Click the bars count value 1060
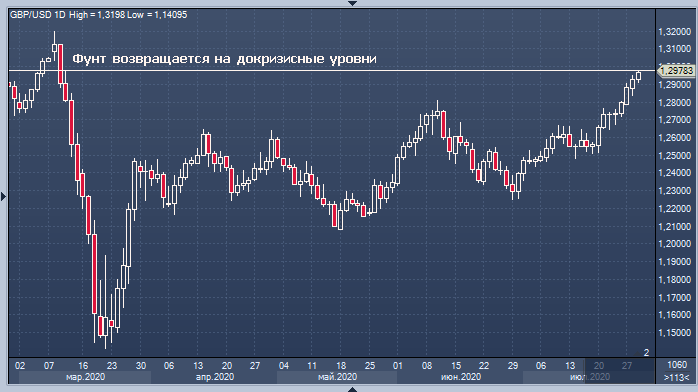 click(x=677, y=365)
